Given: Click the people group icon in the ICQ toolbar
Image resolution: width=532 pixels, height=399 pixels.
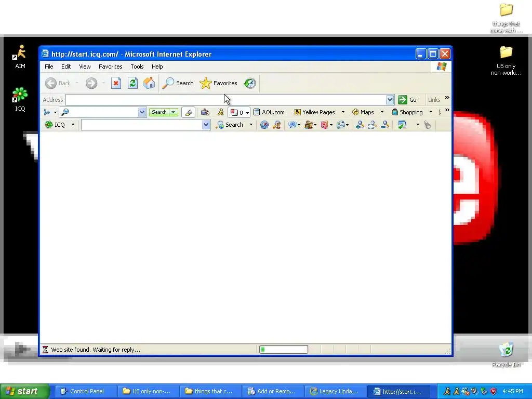Looking at the screenshot, I should pos(309,125).
